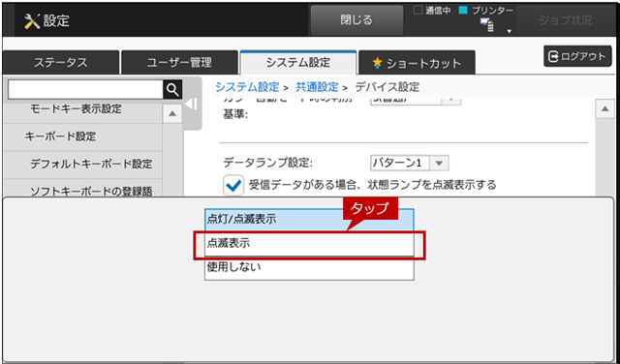Switch to the ステータス tab
The image size is (620, 364).
coord(60,63)
